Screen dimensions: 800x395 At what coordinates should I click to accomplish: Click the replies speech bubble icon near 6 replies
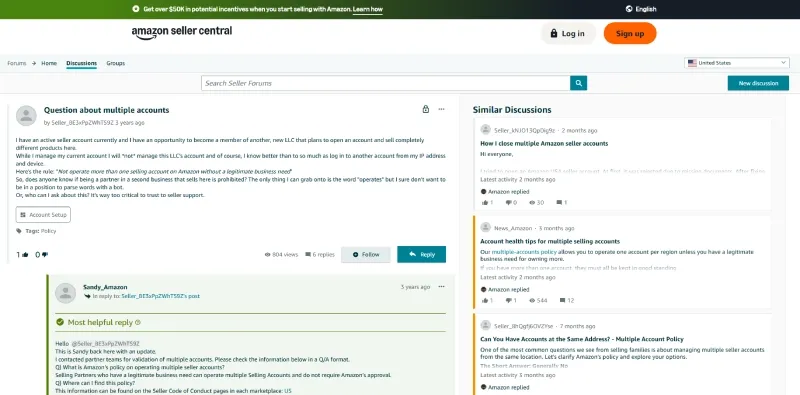[308, 254]
